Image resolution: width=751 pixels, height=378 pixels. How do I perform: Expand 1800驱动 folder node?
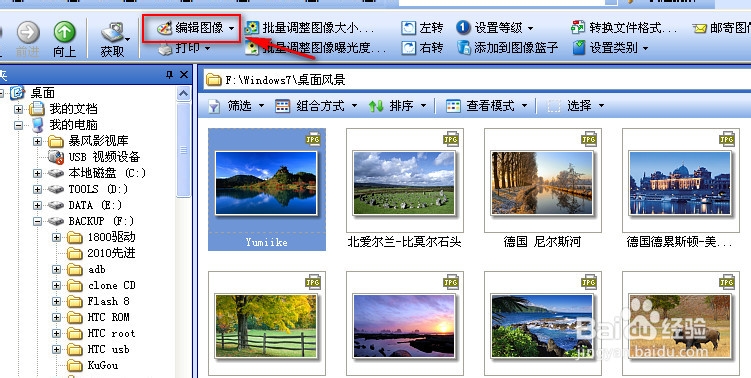[57, 237]
